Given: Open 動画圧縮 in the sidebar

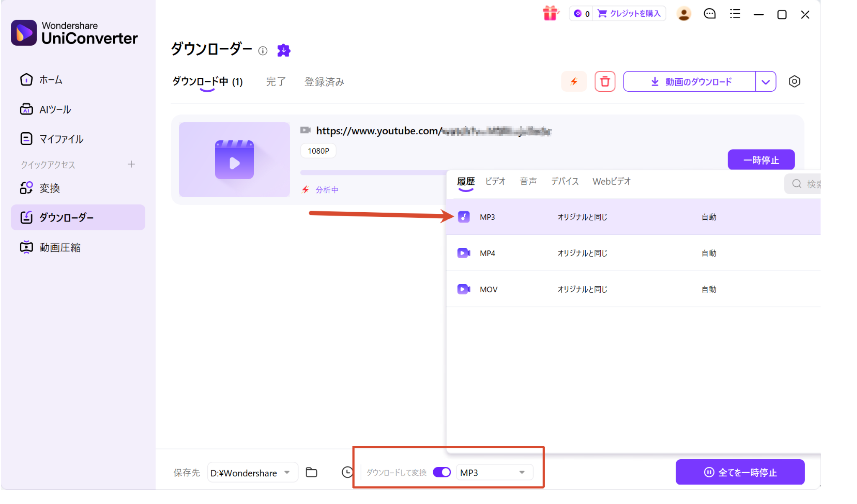Looking at the screenshot, I should click(x=78, y=247).
